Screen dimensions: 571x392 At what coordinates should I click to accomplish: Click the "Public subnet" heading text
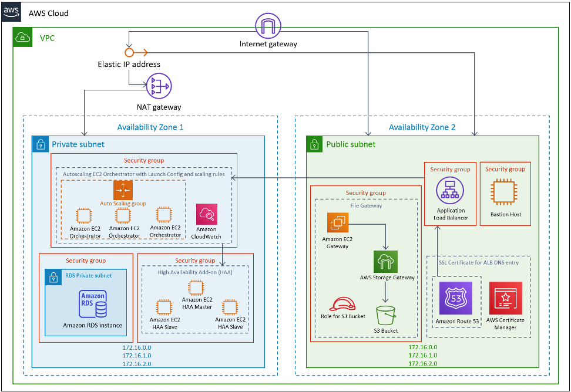(x=351, y=144)
